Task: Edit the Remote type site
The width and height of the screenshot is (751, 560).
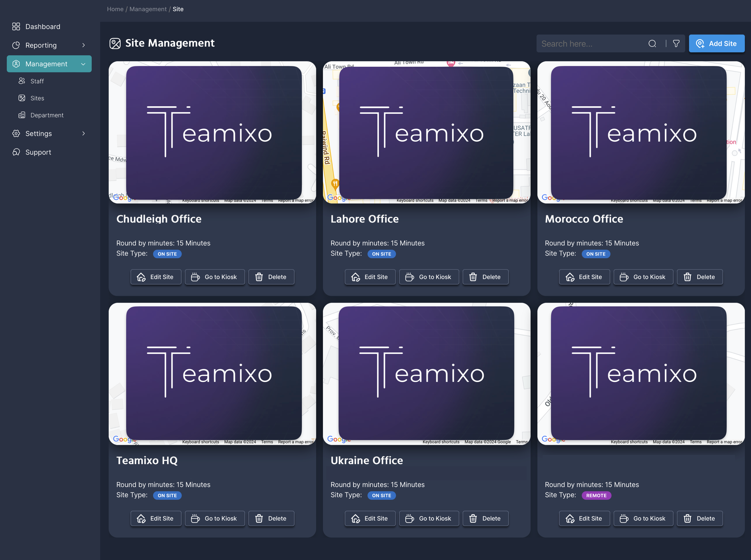Action: [x=584, y=518]
